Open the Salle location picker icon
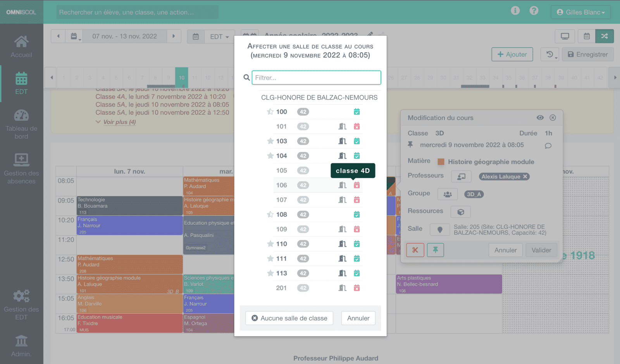This screenshot has width=620, height=364. 440,230
